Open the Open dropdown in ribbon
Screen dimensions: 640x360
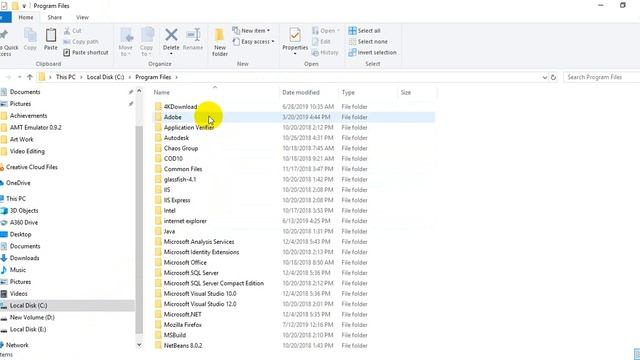click(326, 31)
